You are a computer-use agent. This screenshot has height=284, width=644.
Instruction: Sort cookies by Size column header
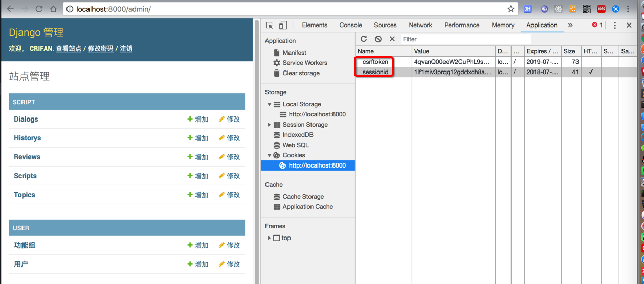coord(570,51)
